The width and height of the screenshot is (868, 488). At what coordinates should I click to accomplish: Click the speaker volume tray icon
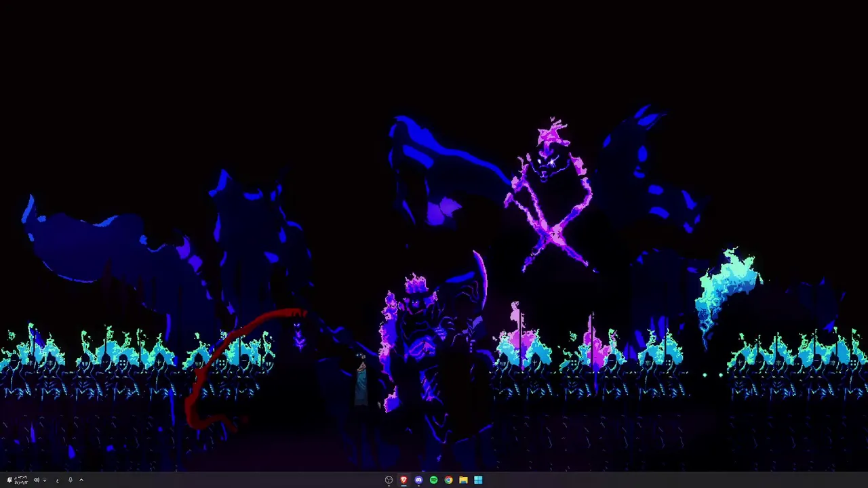pos(37,480)
